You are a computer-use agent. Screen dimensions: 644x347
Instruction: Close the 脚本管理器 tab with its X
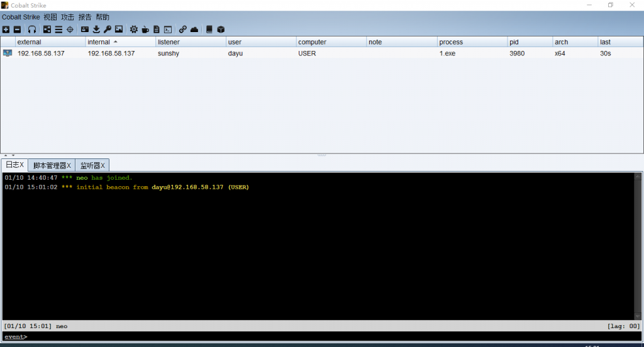tap(69, 165)
